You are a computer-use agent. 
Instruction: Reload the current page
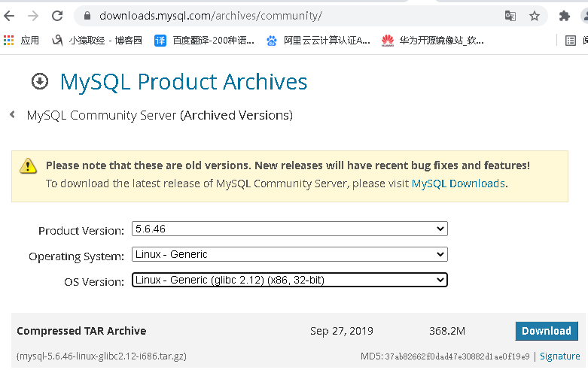pyautogui.click(x=57, y=16)
